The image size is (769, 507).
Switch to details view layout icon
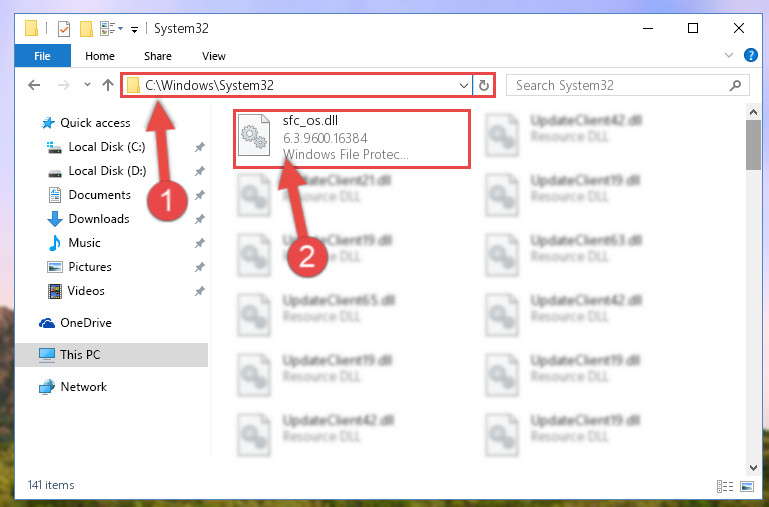pyautogui.click(x=724, y=486)
